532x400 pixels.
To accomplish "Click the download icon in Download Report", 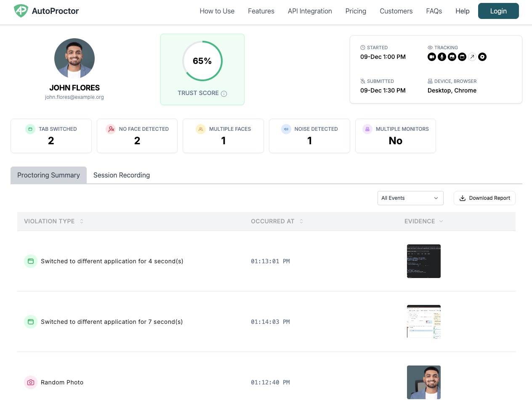I will (x=463, y=198).
